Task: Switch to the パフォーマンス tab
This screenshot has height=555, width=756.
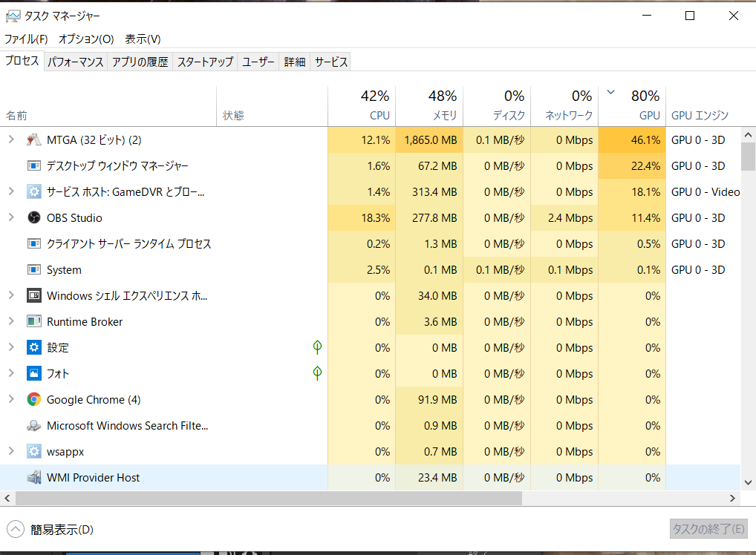Action: pos(76,62)
